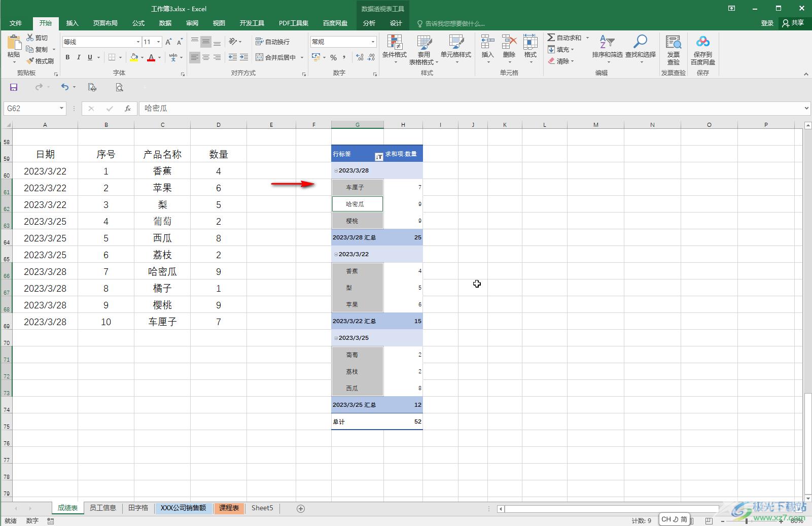Click the cell borders icon

click(x=112, y=57)
